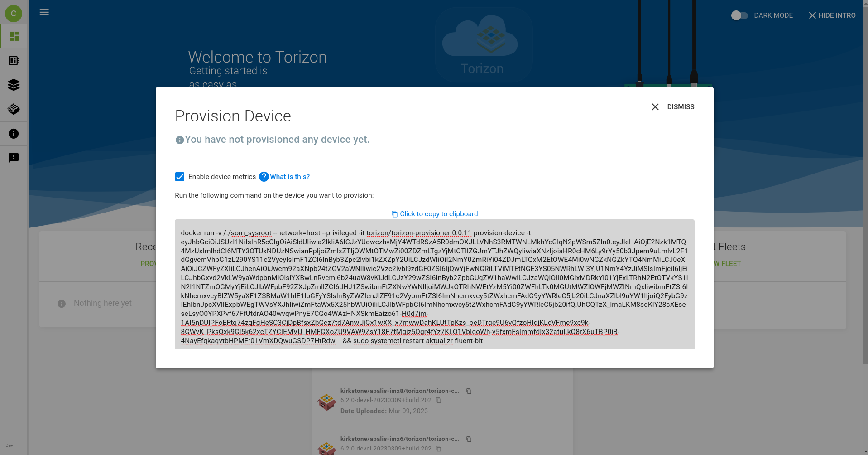The height and width of the screenshot is (455, 868).
Task: Click the apalis-imx8 package thumbnail icon
Action: click(x=327, y=402)
